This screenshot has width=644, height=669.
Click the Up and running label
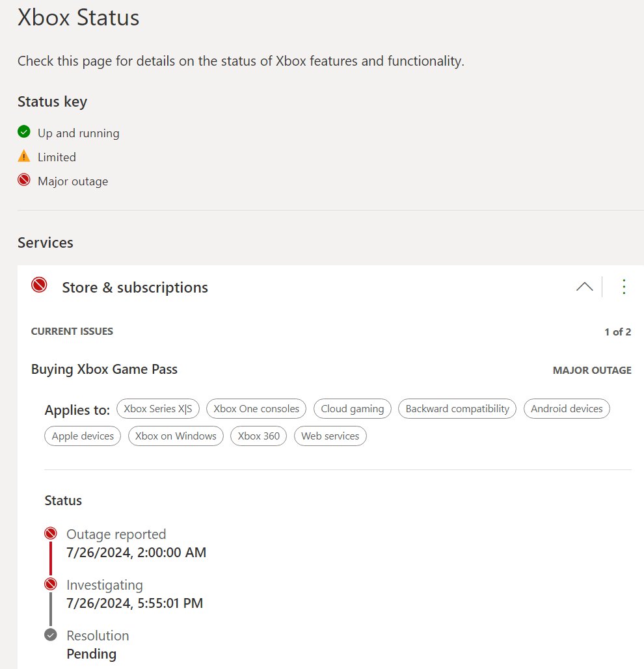click(x=79, y=133)
